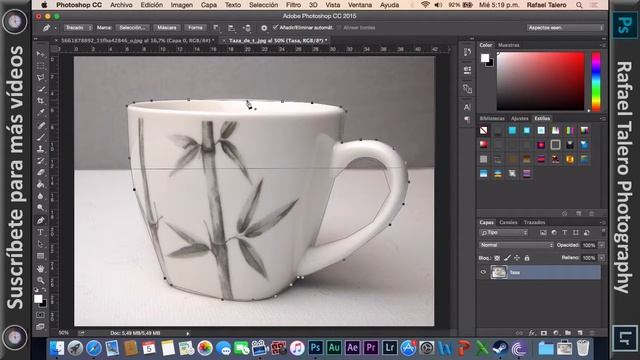Open Photoshop in the Dock
The height and width of the screenshot is (360, 640).
pos(315,348)
